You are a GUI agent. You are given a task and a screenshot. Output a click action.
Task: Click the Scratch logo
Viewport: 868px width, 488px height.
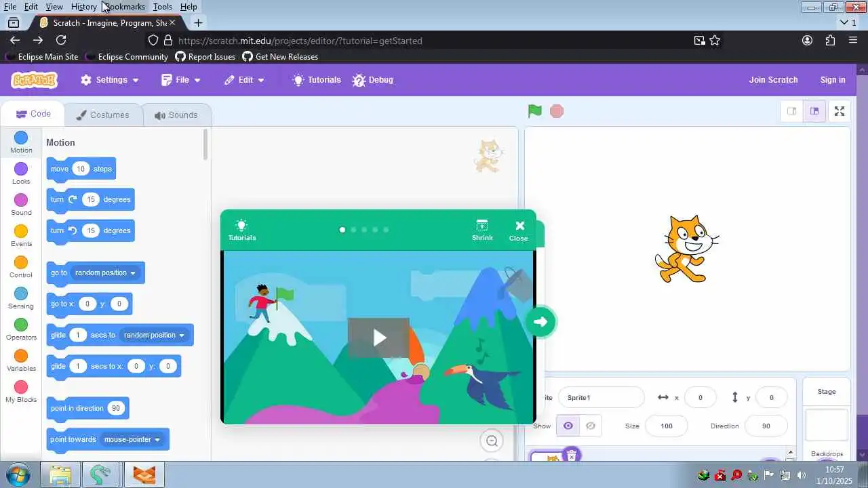[34, 80]
